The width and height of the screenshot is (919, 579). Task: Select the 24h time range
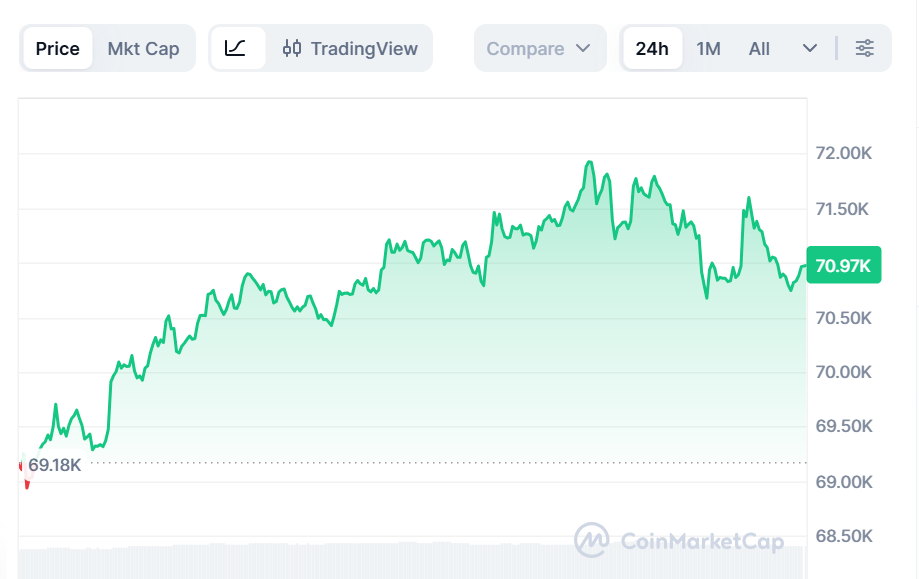click(x=652, y=48)
